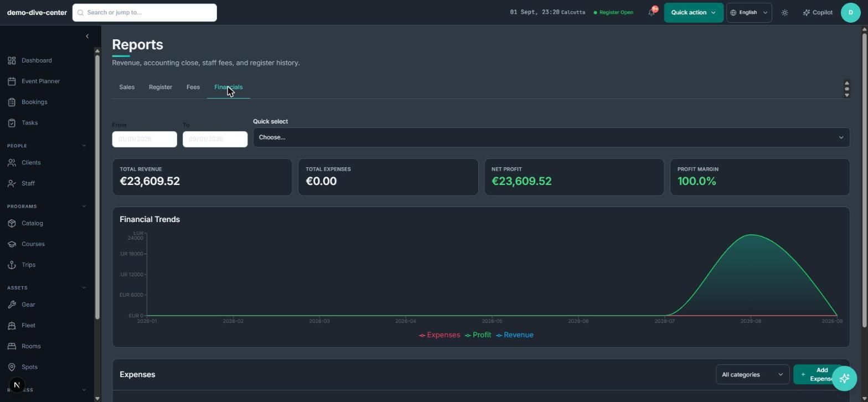This screenshot has height=402, width=868.
Task: Switch to the Register tab
Action: click(x=161, y=87)
